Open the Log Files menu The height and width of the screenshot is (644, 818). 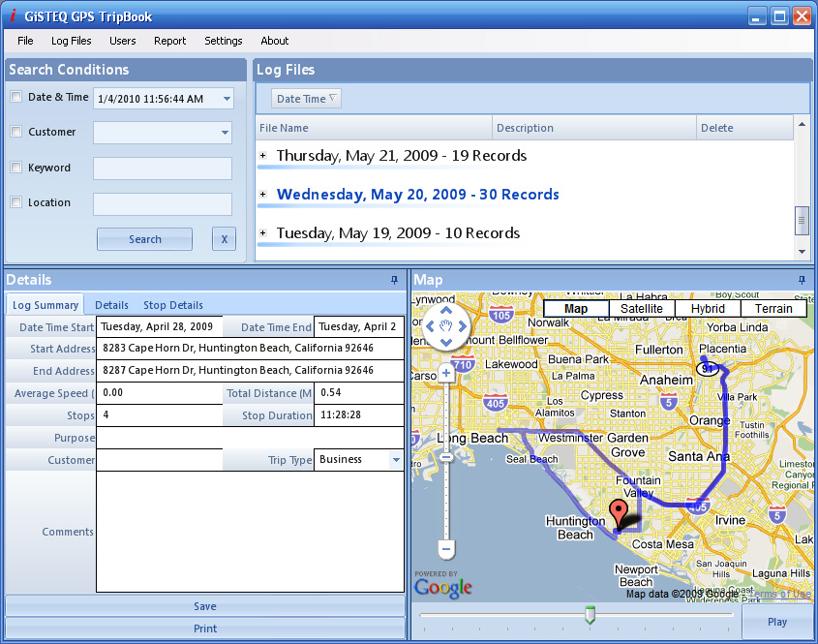(71, 41)
